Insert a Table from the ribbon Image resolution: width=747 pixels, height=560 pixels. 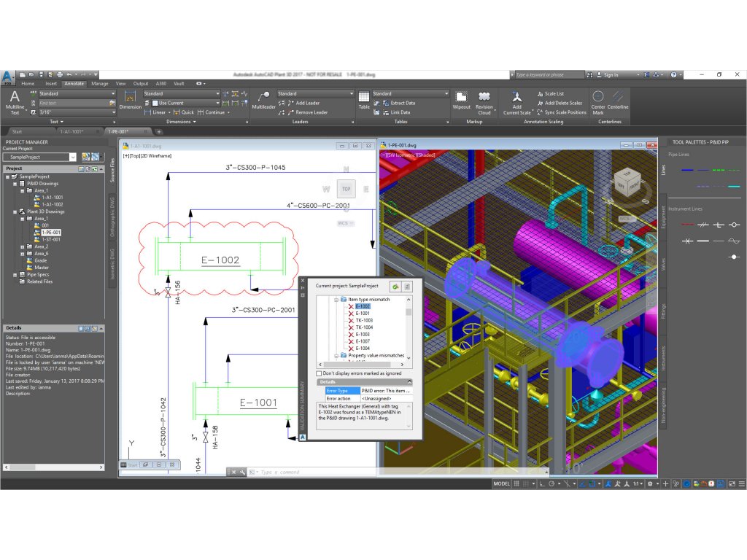(364, 100)
